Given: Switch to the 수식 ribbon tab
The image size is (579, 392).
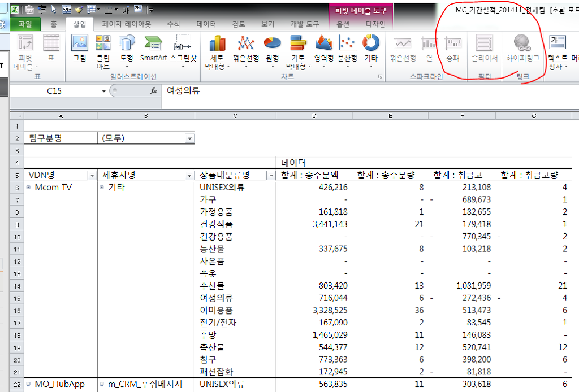Looking at the screenshot, I should click(x=173, y=24).
